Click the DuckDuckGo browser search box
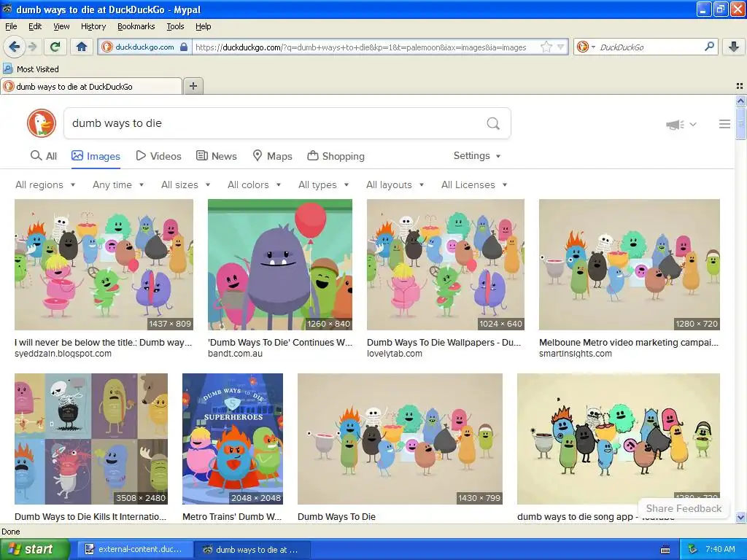Image resolution: width=747 pixels, height=560 pixels. (648, 47)
